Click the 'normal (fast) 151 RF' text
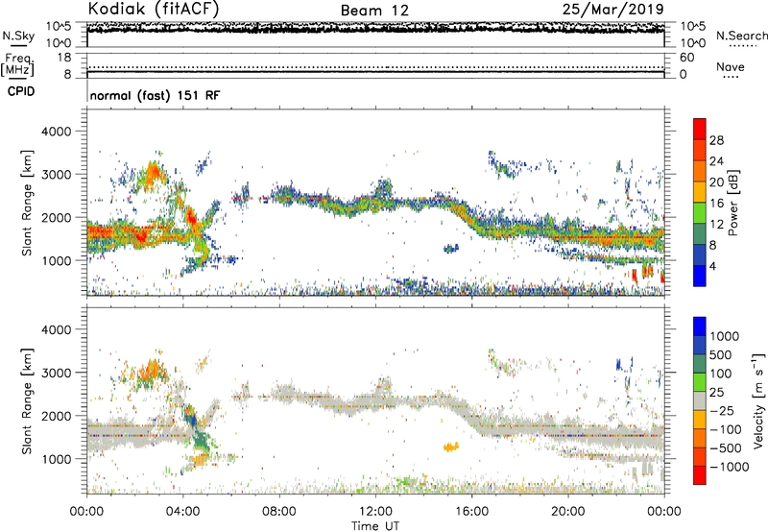Image resolution: width=768 pixels, height=532 pixels. click(156, 95)
